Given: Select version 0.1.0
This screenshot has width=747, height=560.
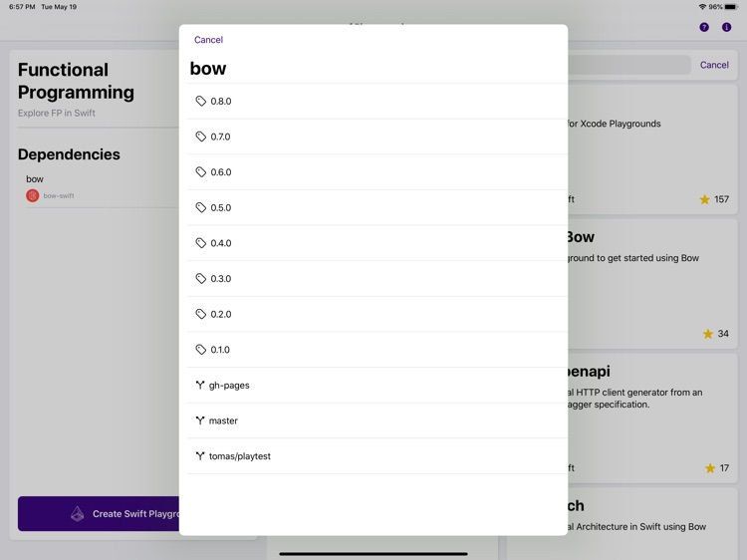Looking at the screenshot, I should click(x=377, y=350).
